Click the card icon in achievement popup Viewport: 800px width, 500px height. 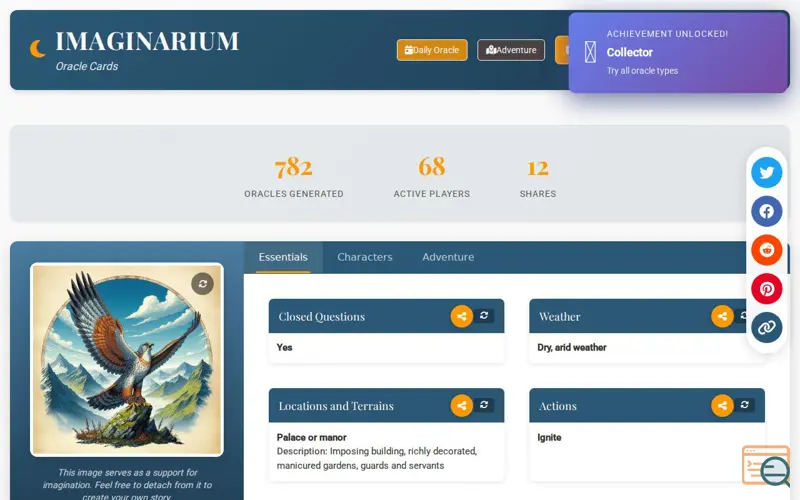coord(590,52)
